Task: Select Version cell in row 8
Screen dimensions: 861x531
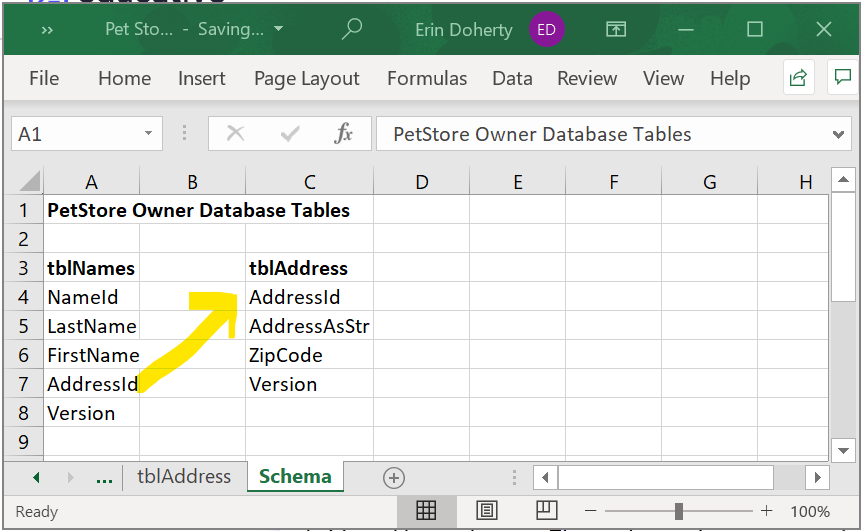Action: (91, 413)
